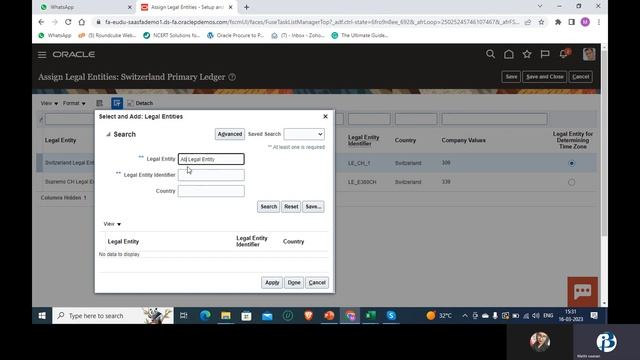Go back in browser history
Screen dimensions: 640x360
click(41, 22)
